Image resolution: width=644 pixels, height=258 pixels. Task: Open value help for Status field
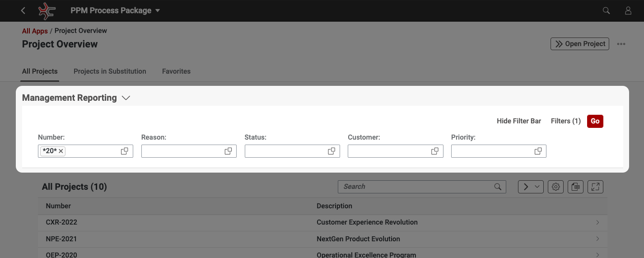point(331,151)
